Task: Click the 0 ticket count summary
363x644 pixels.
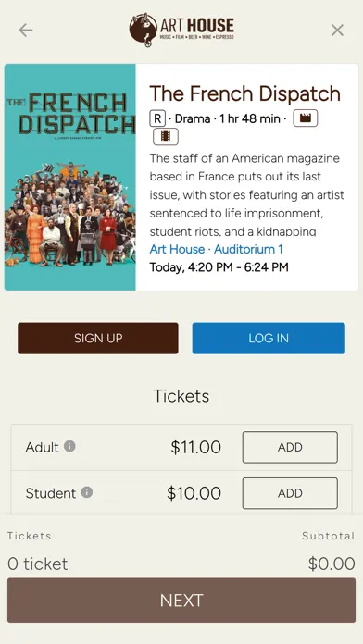Action: (x=38, y=563)
